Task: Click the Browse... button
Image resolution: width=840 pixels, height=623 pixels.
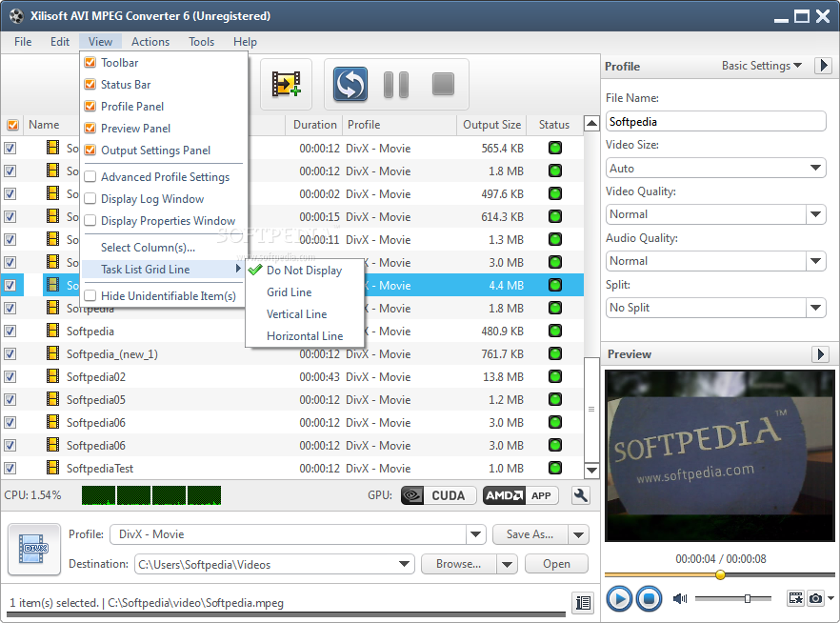Action: pos(459,564)
